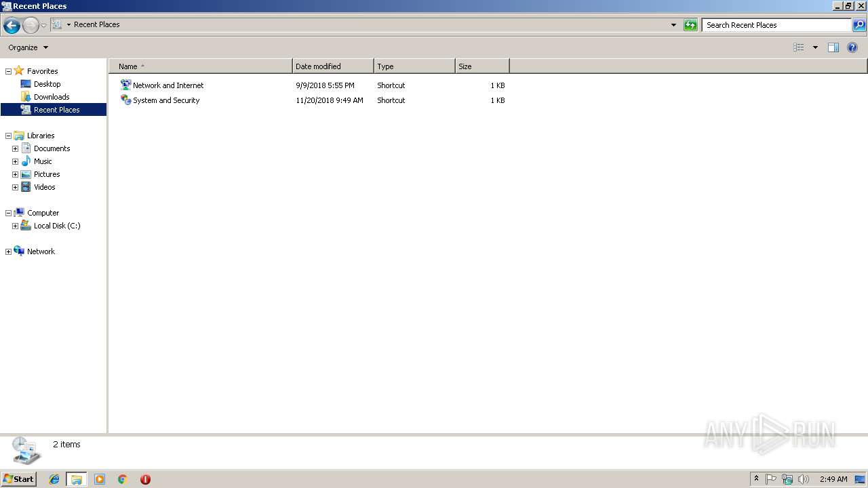The height and width of the screenshot is (488, 868).
Task: Click the 9/9/2018 5:55 PM date cell
Action: coord(325,85)
